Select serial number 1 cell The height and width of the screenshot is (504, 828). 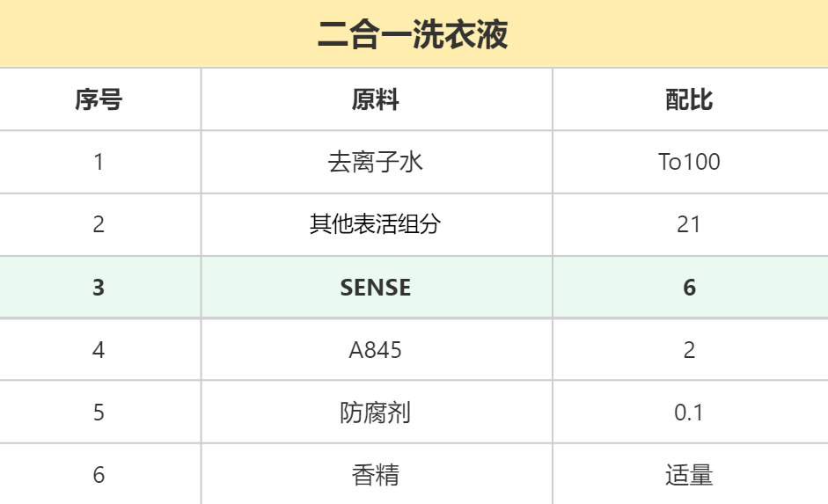99,162
